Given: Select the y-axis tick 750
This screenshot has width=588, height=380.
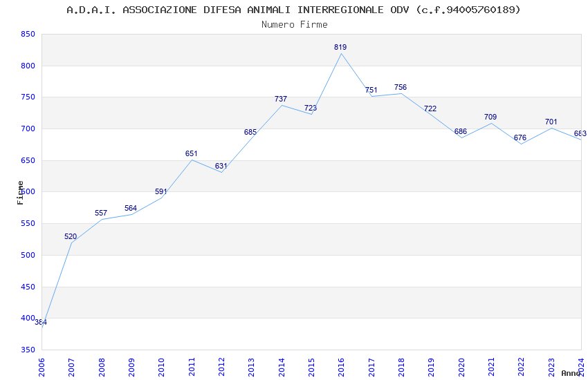Looking at the screenshot, I should (28, 97).
